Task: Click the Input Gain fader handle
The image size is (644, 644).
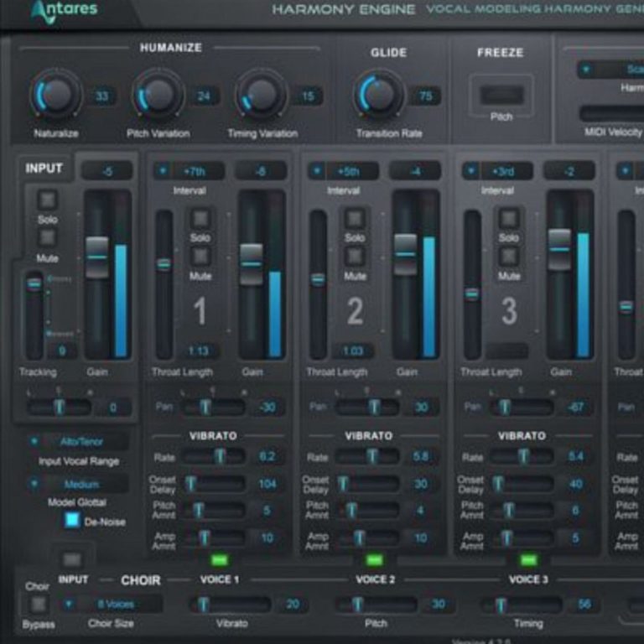Action: click(97, 257)
